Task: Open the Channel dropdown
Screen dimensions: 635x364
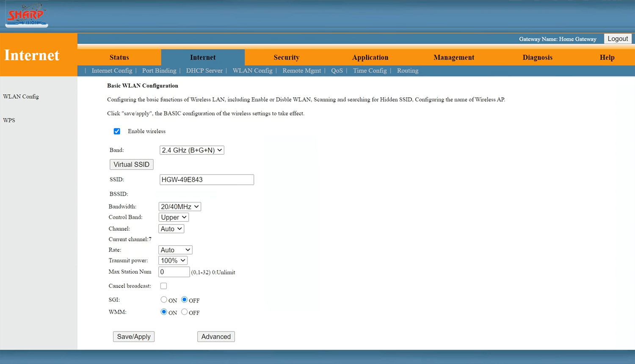Action: (171, 229)
